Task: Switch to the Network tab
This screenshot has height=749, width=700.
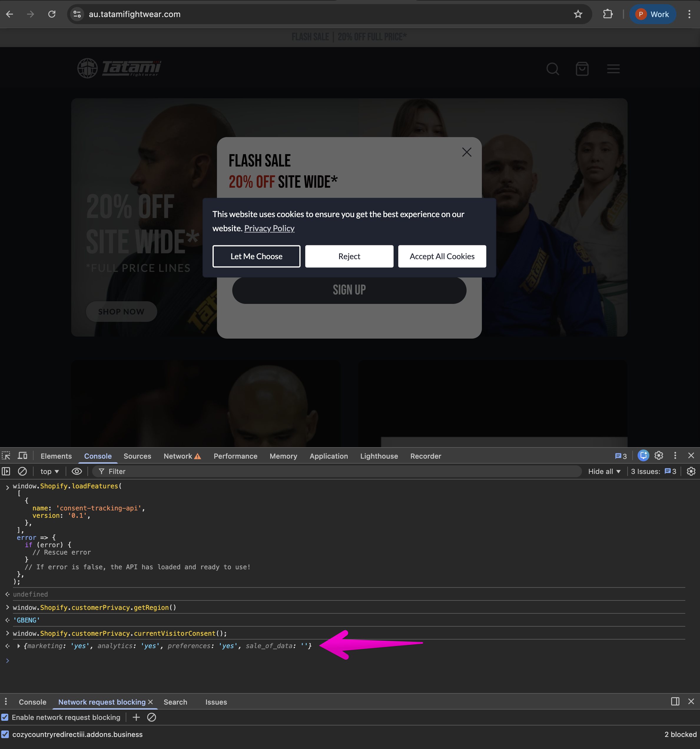Action: coord(178,456)
